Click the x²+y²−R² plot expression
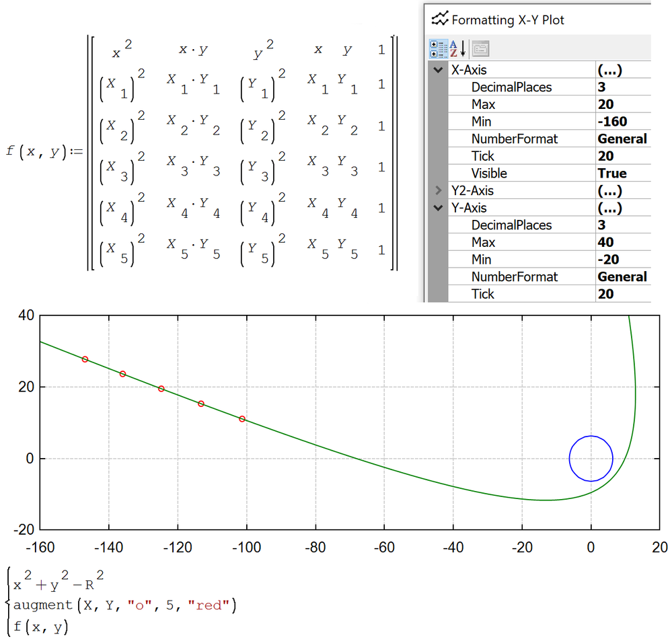The image size is (672, 643). click(59, 581)
